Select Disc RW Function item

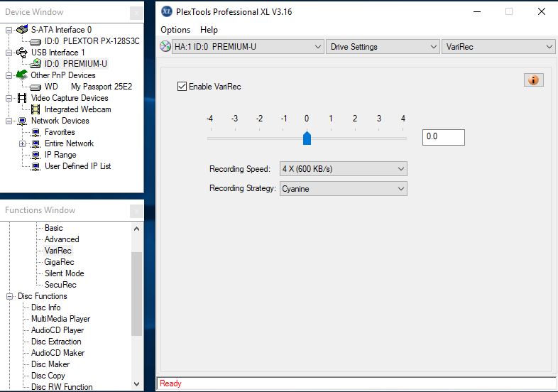coord(62,386)
